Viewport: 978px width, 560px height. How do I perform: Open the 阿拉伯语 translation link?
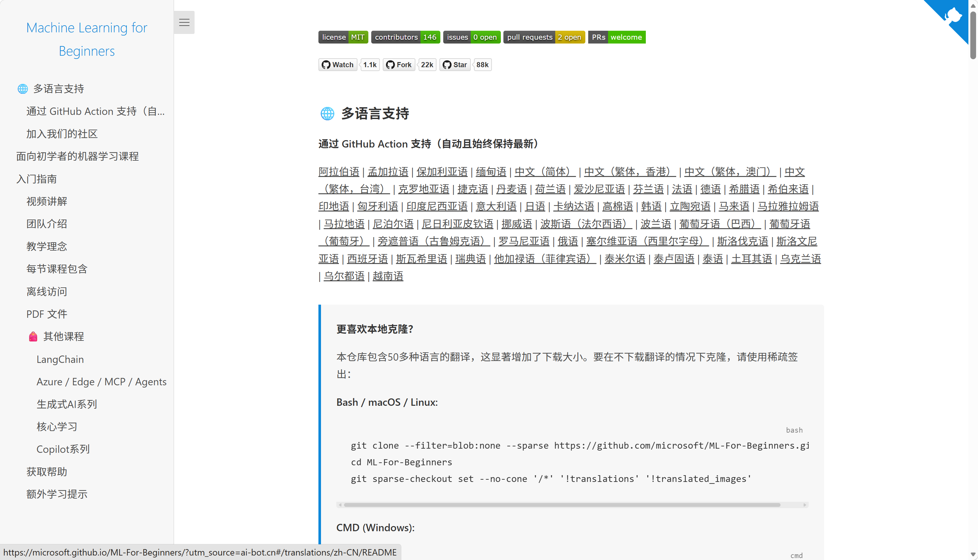pyautogui.click(x=339, y=172)
